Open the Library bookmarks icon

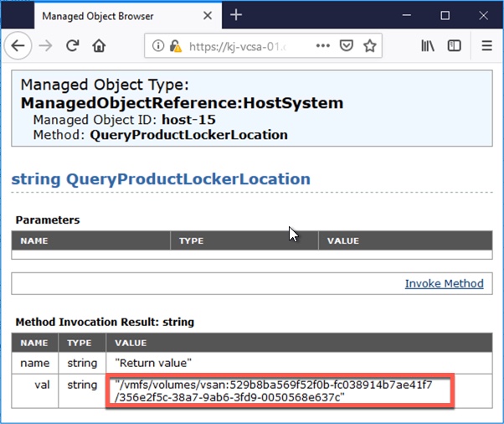click(x=428, y=46)
